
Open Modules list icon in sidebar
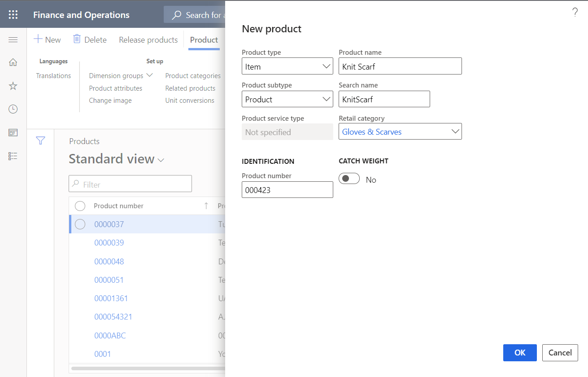pos(13,156)
